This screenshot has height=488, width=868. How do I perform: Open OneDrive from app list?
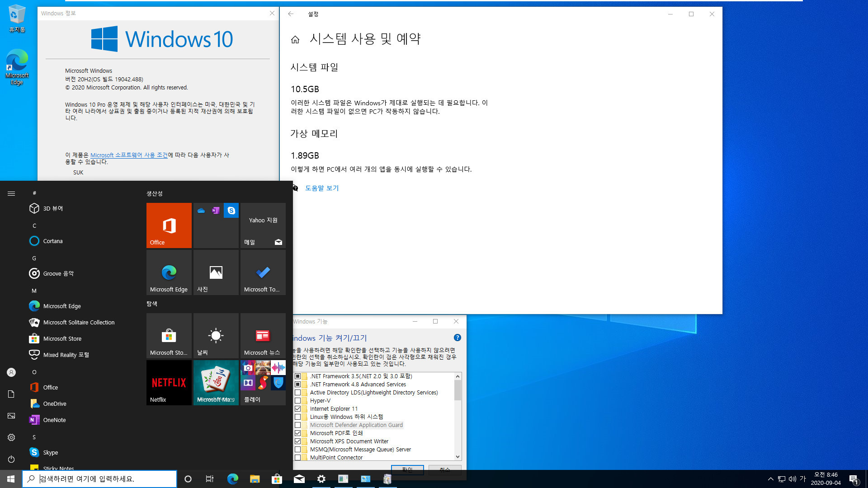[x=55, y=404]
